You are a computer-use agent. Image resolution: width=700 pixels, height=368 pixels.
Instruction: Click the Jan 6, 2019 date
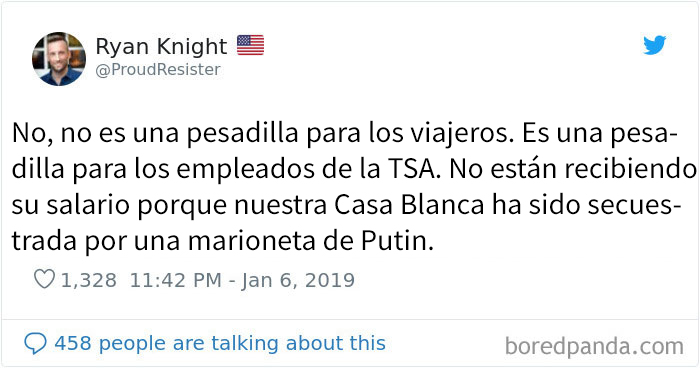[x=298, y=280]
